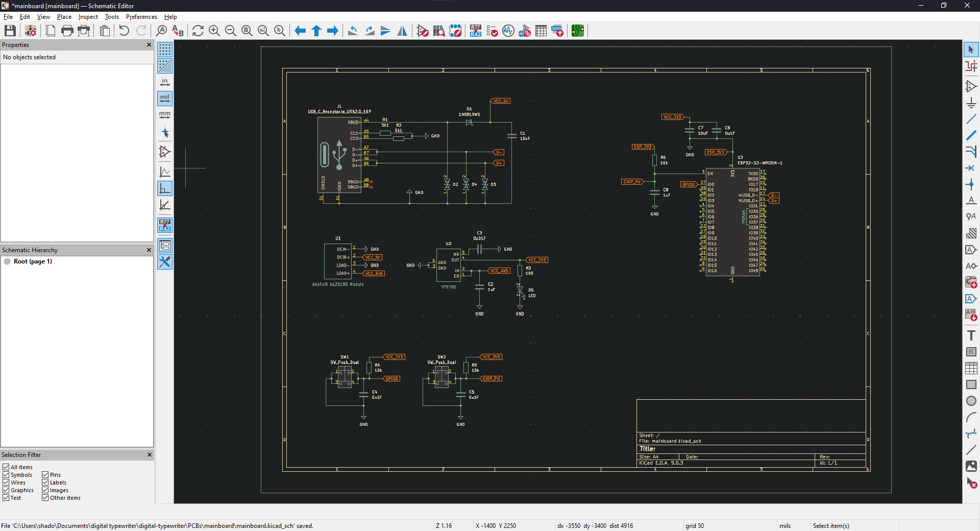The width and height of the screenshot is (980, 531).
Task: Switch to the PCB Editor
Action: point(578,31)
